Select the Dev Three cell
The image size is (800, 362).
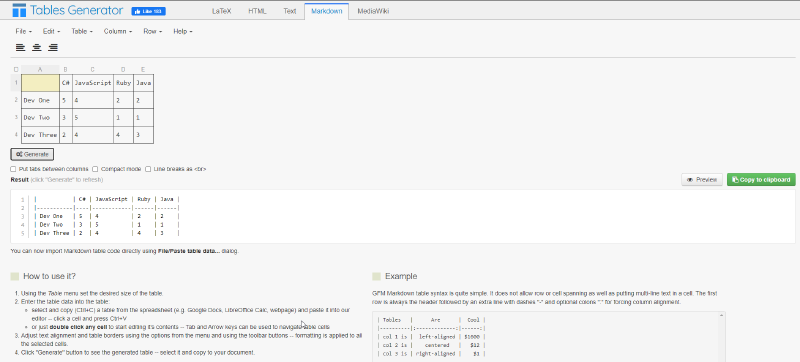coord(40,135)
